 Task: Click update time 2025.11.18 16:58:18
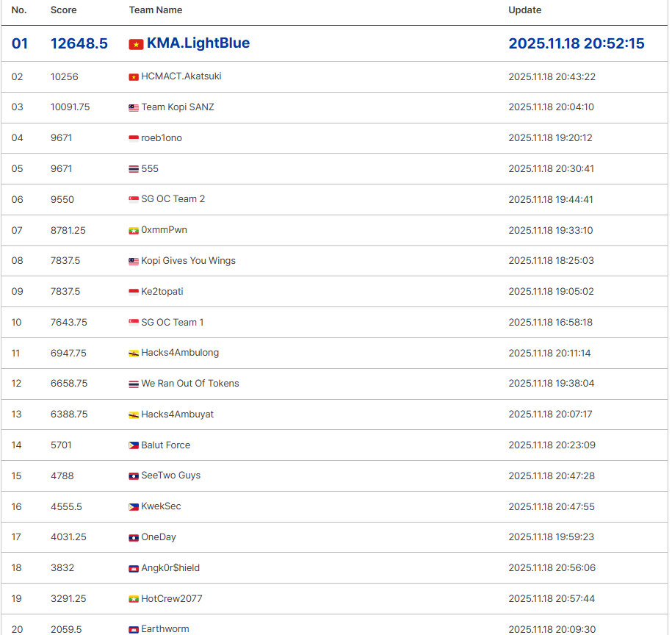tap(550, 323)
